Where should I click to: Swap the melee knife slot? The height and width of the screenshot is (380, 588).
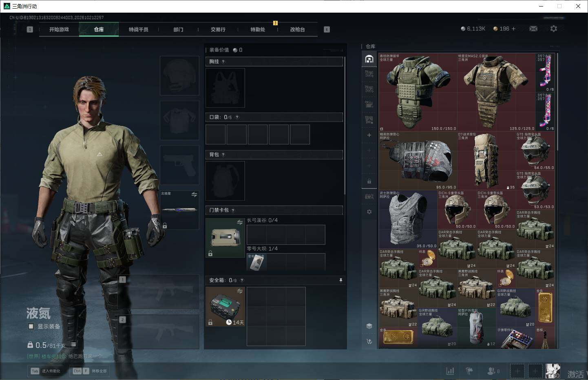(194, 194)
